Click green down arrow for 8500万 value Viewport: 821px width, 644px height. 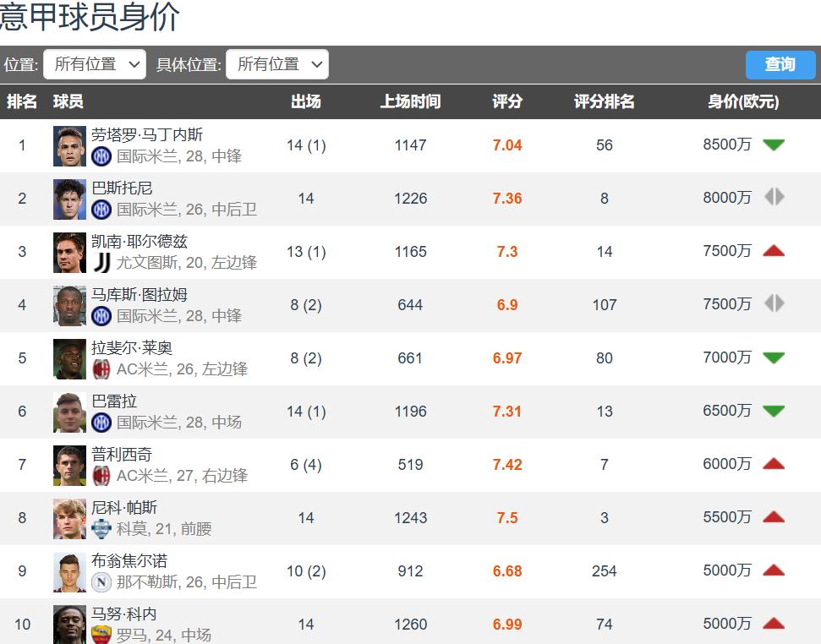point(773,145)
